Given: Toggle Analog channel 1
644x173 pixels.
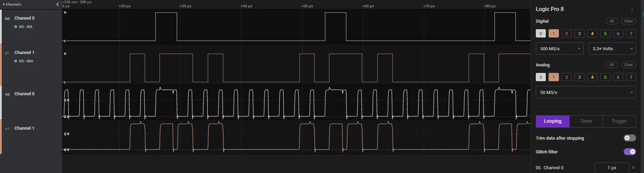Looking at the screenshot, I should pyautogui.click(x=553, y=77).
